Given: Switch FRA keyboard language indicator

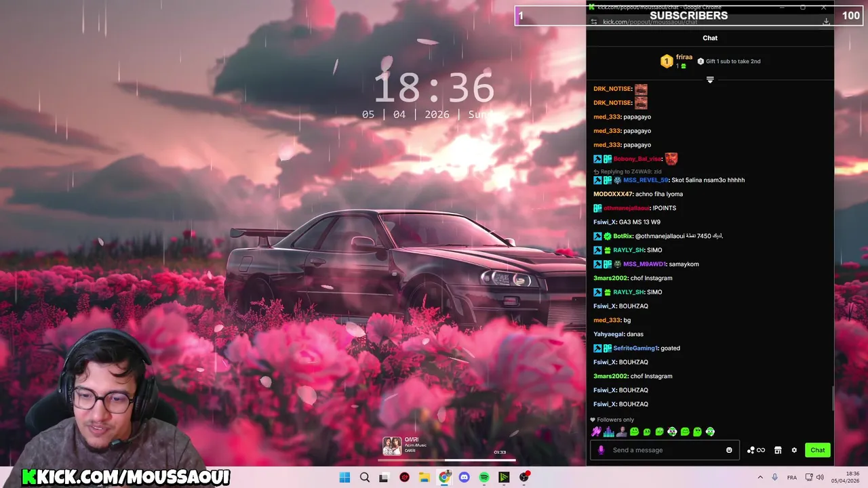Looking at the screenshot, I should click(792, 477).
